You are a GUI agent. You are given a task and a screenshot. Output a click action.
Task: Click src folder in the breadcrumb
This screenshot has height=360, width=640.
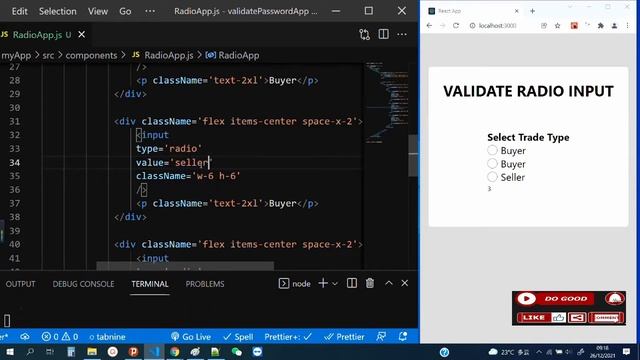pyautogui.click(x=48, y=55)
